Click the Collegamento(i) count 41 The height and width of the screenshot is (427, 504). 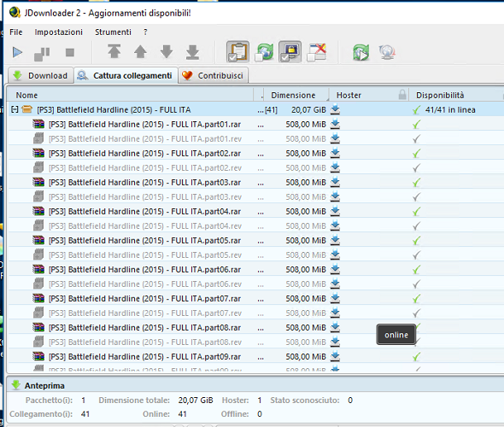[x=85, y=414]
